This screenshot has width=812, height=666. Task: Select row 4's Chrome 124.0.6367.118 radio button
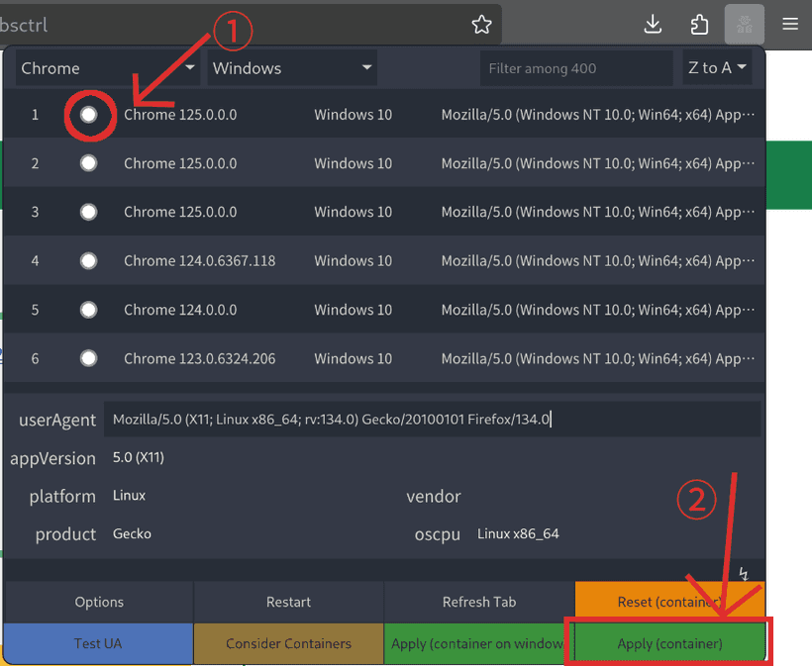[89, 260]
